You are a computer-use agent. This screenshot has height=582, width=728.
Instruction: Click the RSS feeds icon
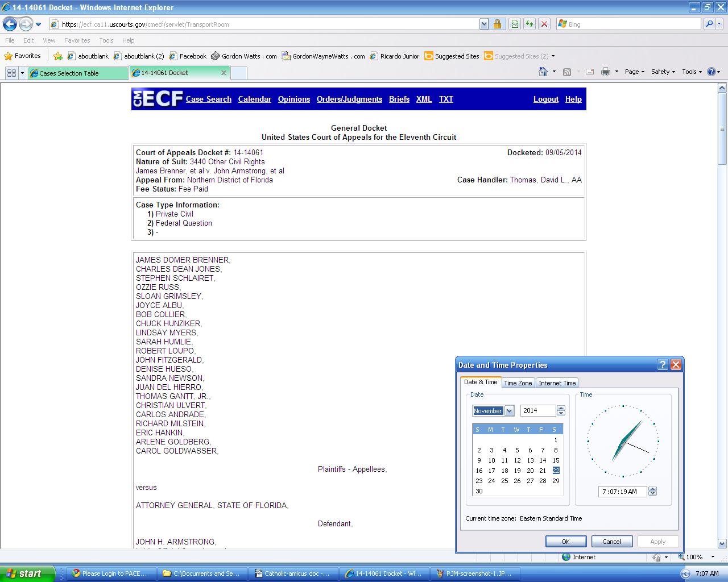click(x=566, y=72)
